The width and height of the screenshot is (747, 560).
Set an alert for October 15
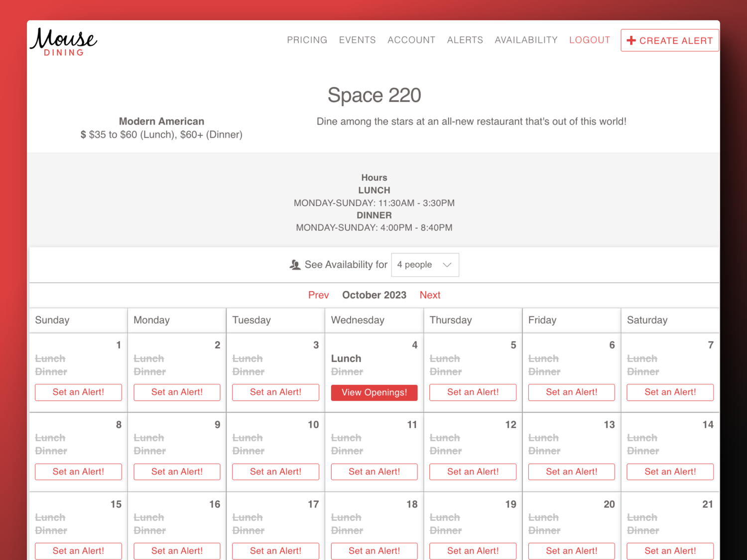(x=78, y=551)
